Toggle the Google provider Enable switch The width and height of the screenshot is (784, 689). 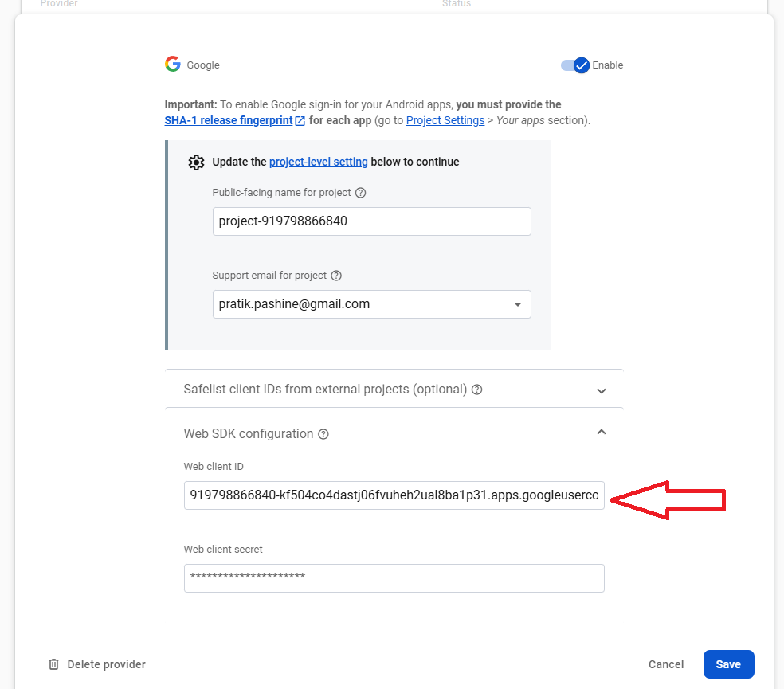pyautogui.click(x=574, y=65)
